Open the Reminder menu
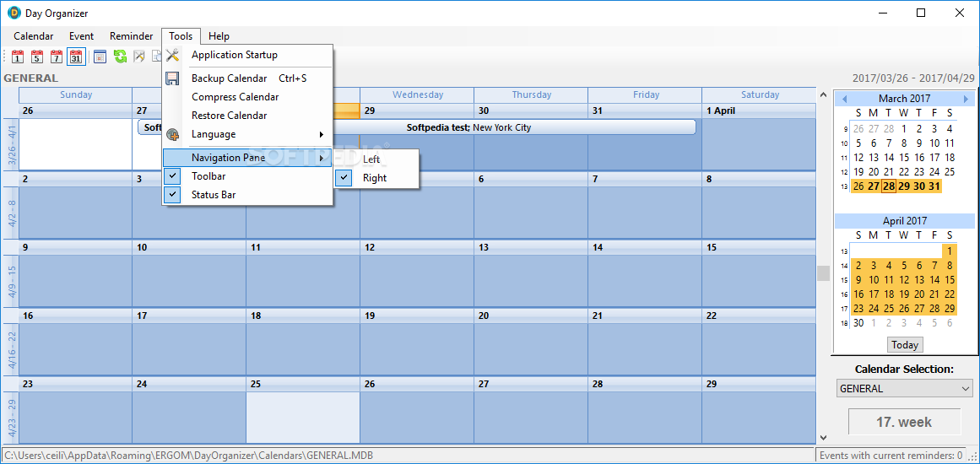 (131, 36)
